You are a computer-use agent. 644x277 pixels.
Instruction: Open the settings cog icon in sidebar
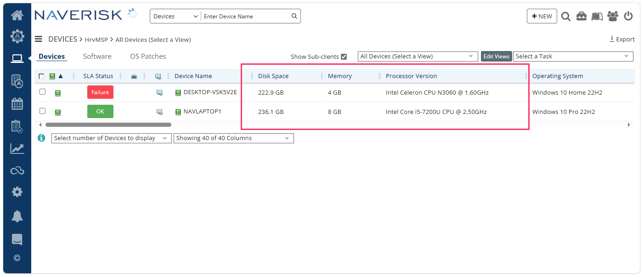point(17,192)
